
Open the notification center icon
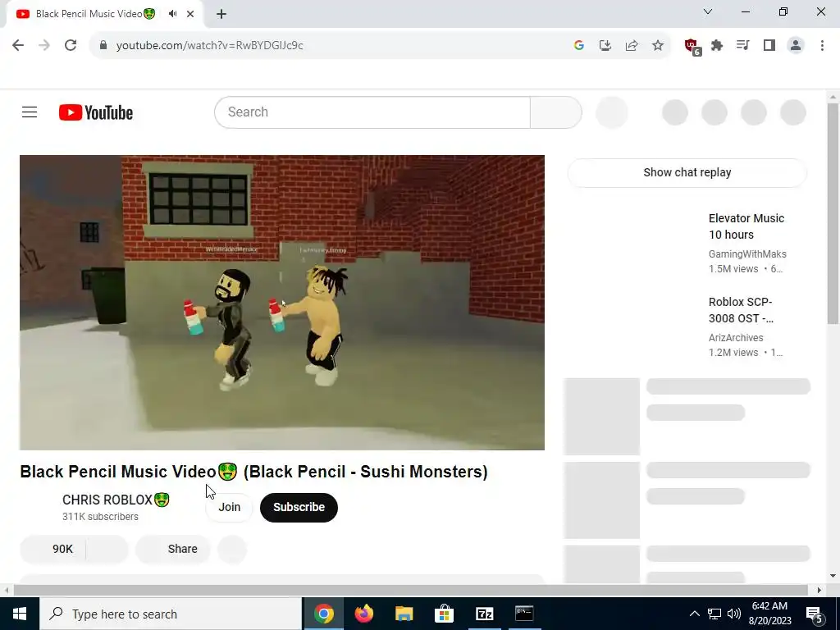tap(814, 614)
